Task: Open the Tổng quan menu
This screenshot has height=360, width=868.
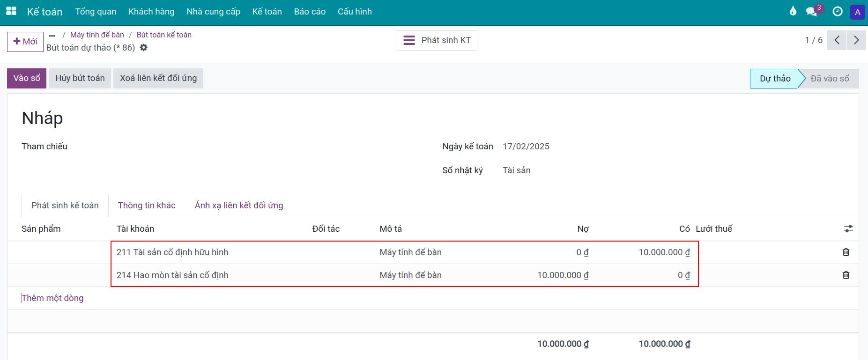Action: click(x=96, y=12)
